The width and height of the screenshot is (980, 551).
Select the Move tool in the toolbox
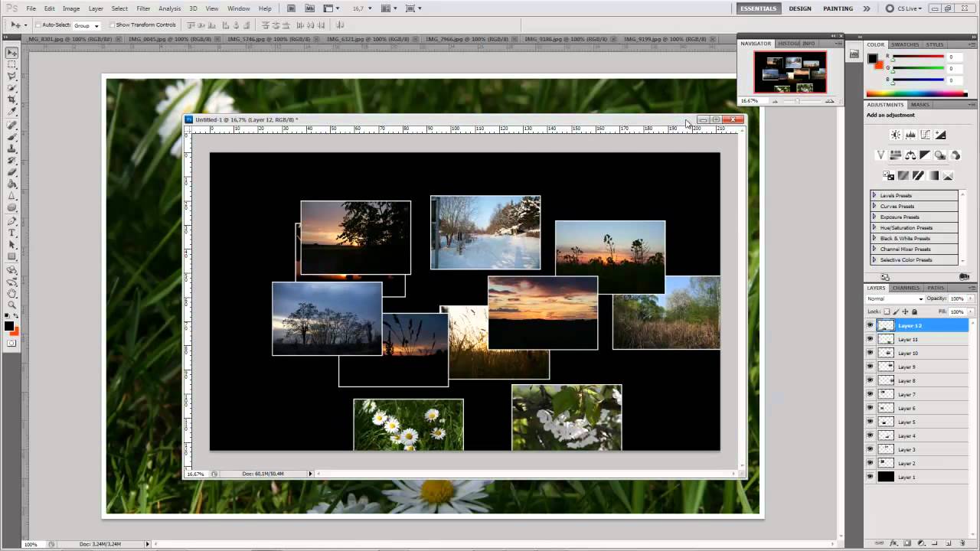pos(12,53)
